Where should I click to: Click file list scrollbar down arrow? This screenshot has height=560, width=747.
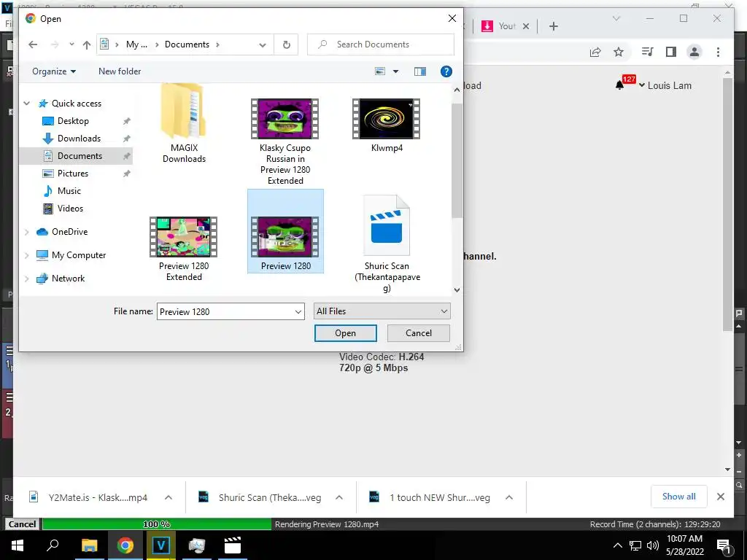457,289
